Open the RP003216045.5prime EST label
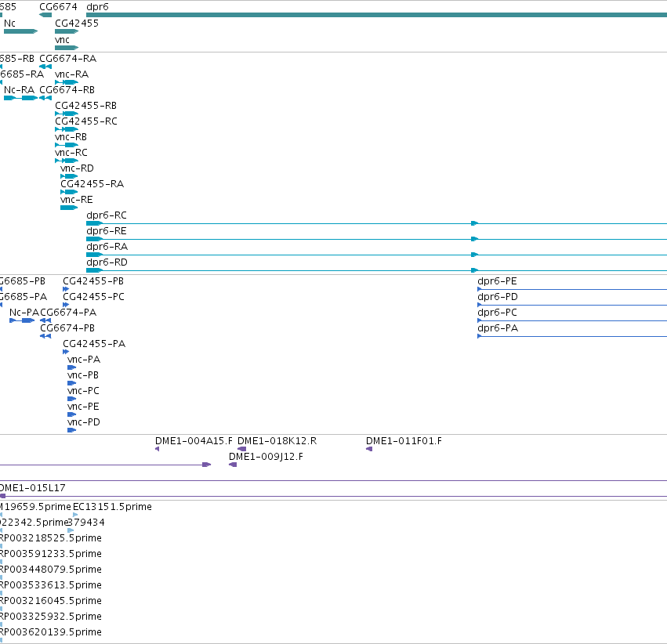Viewport: 667px width, 644px height. (51, 601)
